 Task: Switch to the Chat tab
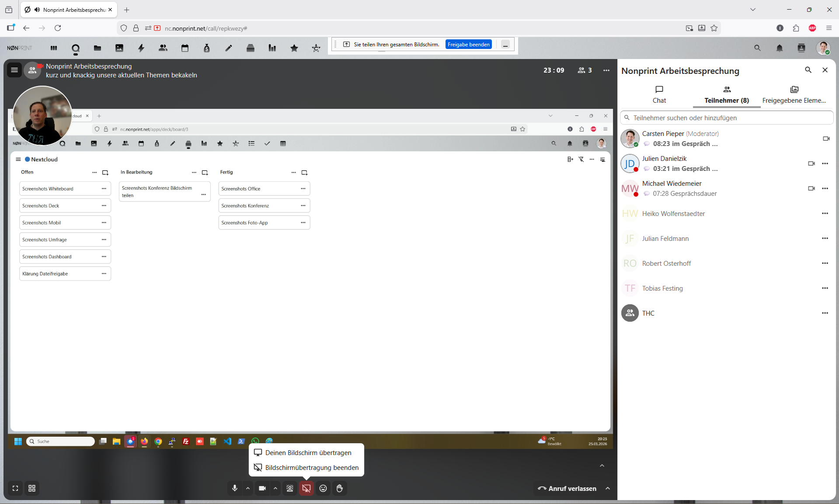(x=659, y=94)
